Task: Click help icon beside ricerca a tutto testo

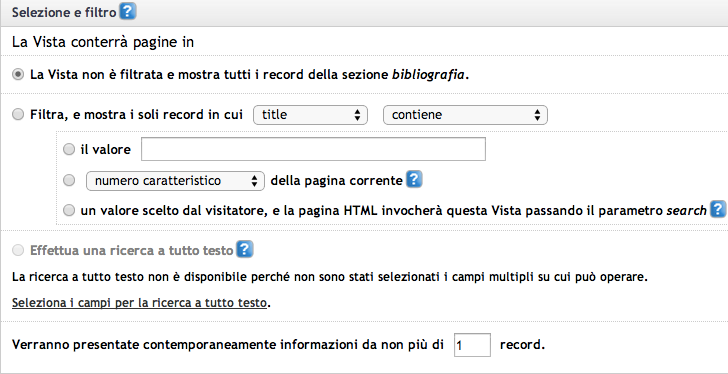Action: click(x=244, y=250)
